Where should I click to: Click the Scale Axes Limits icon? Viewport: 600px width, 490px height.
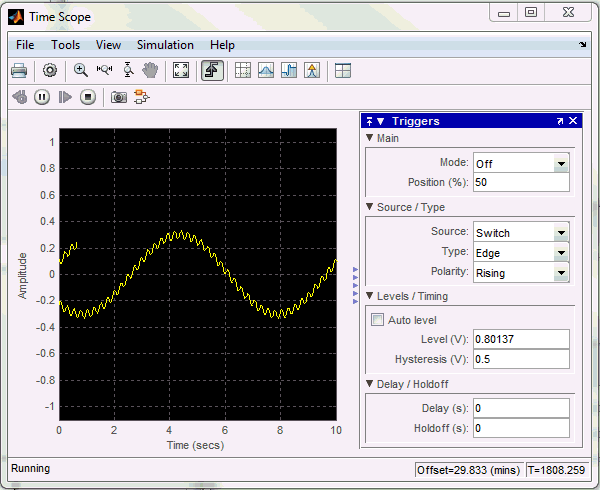181,70
